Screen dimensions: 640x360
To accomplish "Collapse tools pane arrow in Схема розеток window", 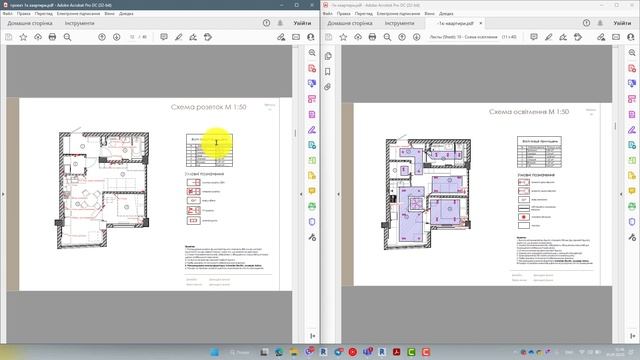I will tap(301, 194).
